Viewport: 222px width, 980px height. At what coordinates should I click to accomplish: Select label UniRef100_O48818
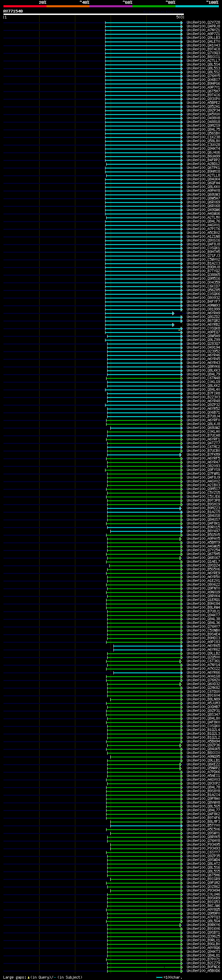point(203,122)
